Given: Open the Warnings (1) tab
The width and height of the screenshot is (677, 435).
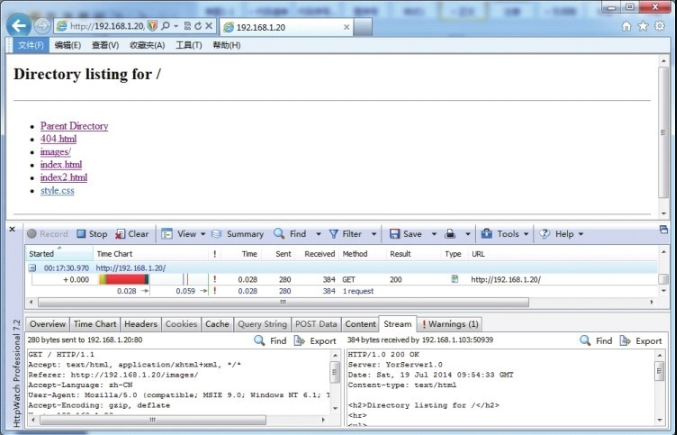Looking at the screenshot, I should (x=450, y=324).
